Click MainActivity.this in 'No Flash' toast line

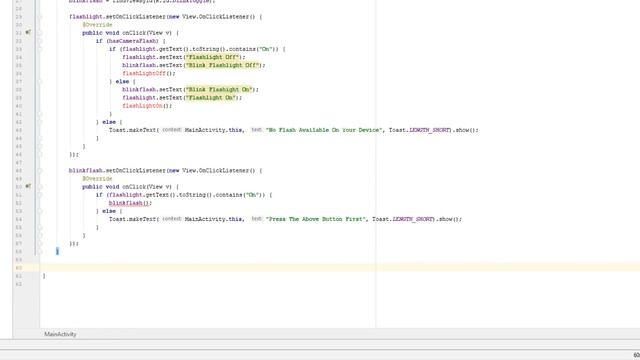coord(214,130)
